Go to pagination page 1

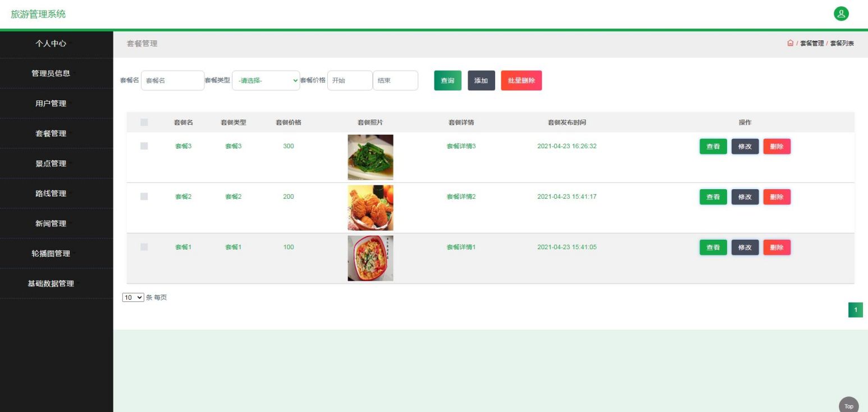856,310
